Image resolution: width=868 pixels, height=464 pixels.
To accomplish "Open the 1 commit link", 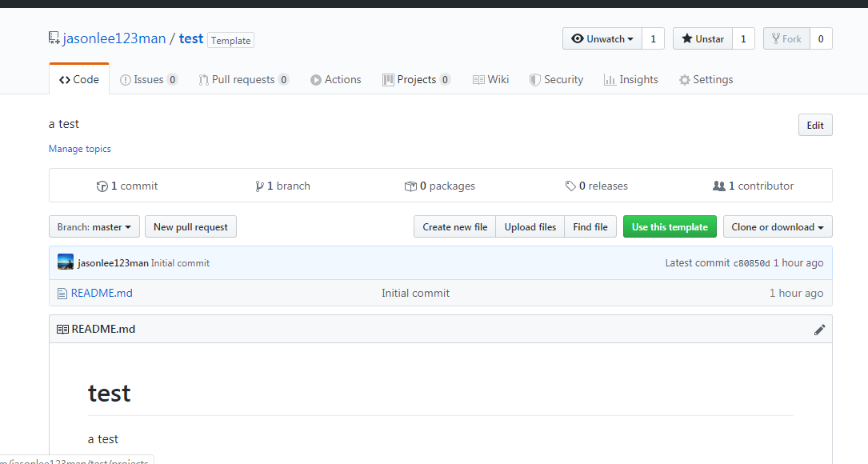I will (127, 186).
